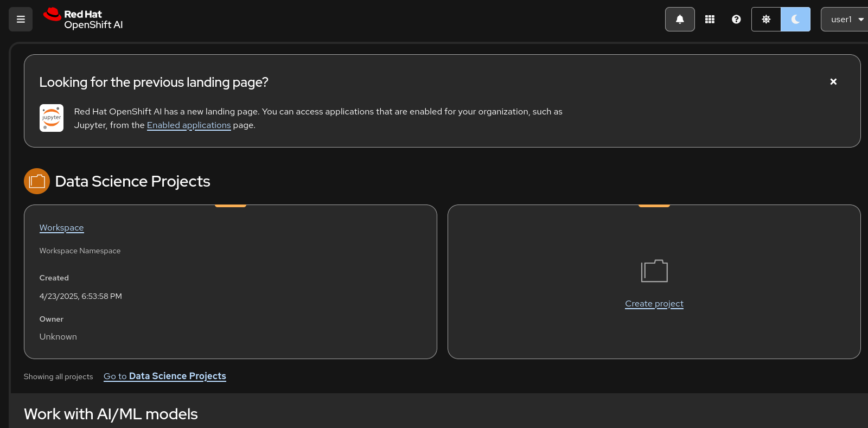868x428 pixels.
Task: Switch to dark theme moon toggle
Action: point(795,20)
